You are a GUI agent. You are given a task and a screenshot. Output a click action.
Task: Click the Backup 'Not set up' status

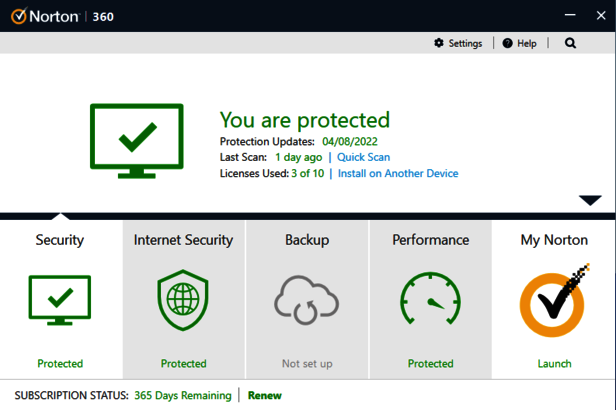pos(307,364)
